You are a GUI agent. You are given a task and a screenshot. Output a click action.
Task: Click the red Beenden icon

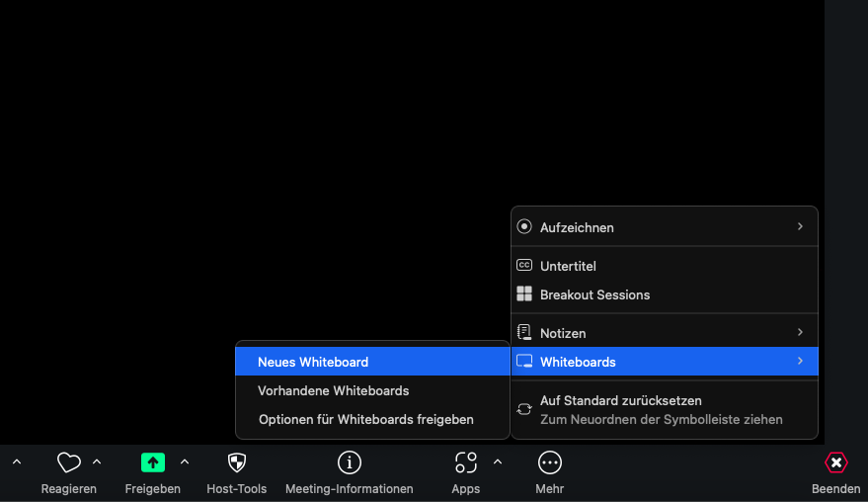(835, 462)
